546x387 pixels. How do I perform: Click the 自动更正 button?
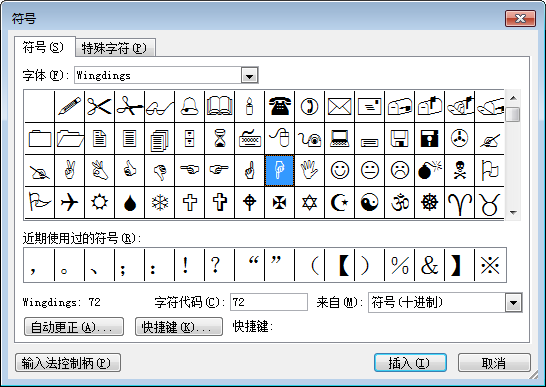coord(74,327)
